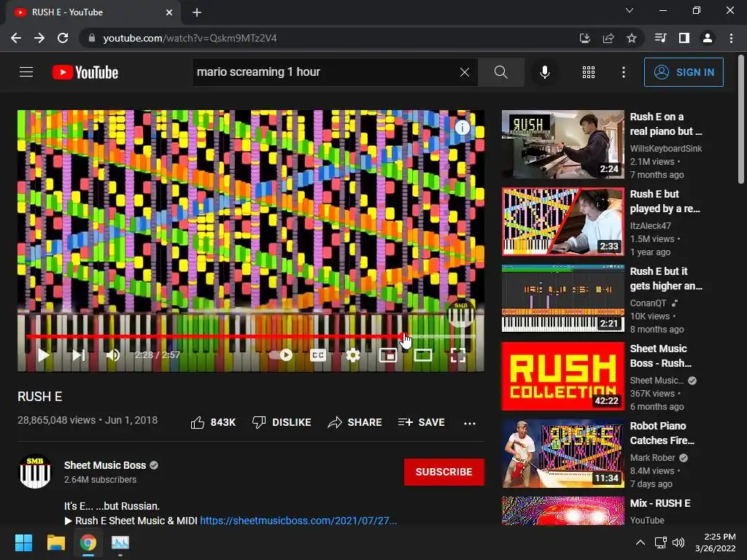This screenshot has height=560, width=747.
Task: Like the video with 843K thumbs up
Action: [213, 422]
